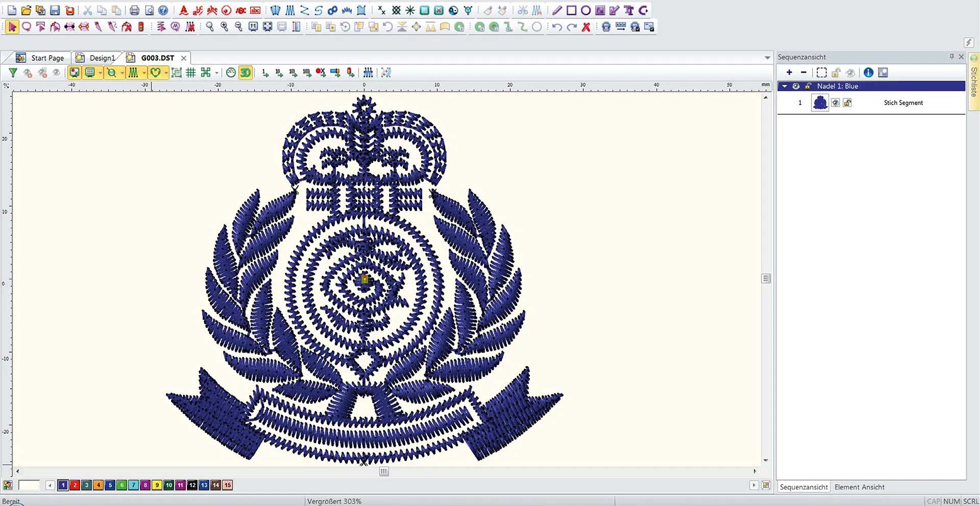Viewport: 980px width, 506px height.
Task: Click the plus button in Sequenzansicht
Action: click(789, 72)
